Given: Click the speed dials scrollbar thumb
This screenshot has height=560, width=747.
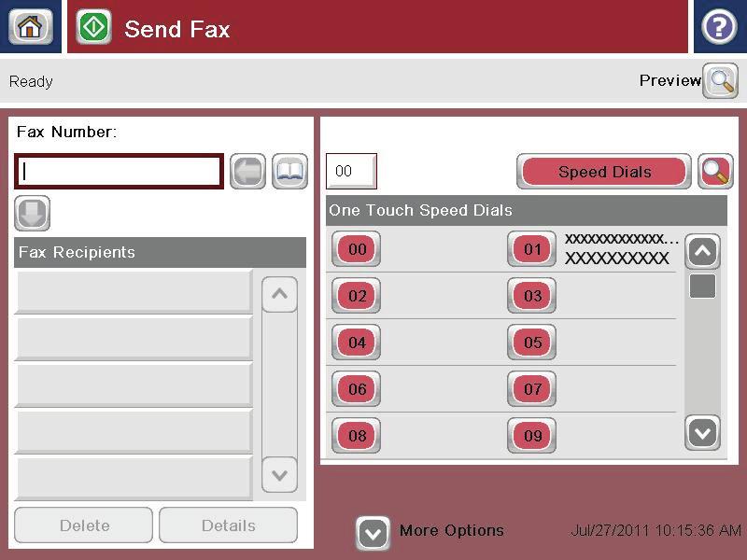Looking at the screenshot, I should point(703,286).
